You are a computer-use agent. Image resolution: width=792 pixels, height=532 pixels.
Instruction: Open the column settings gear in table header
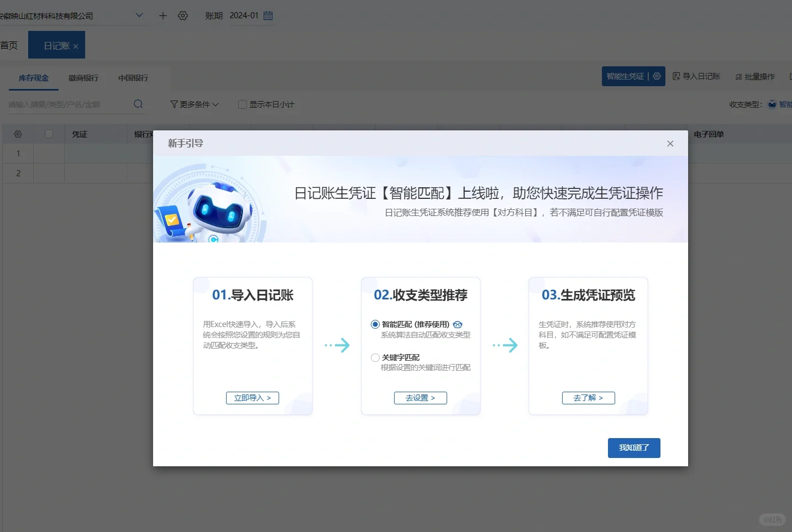pos(18,134)
